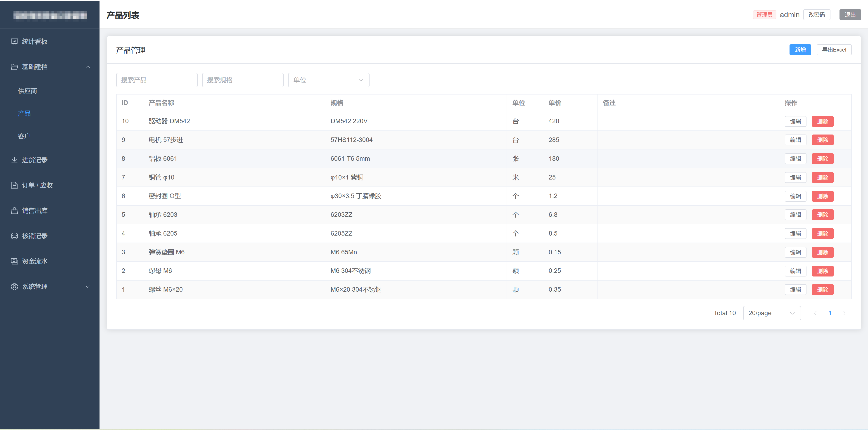Edit the 铝板 6061 row
Image resolution: width=868 pixels, height=430 pixels.
pyautogui.click(x=795, y=159)
